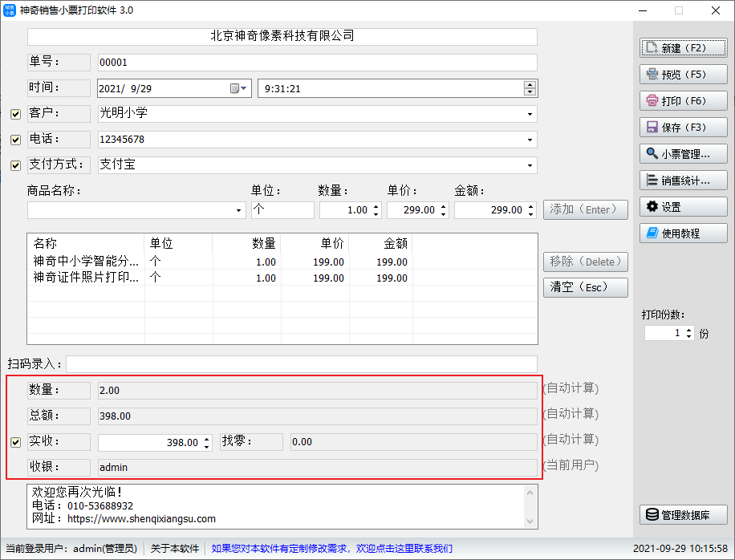The width and height of the screenshot is (735, 560).
Task: Toggle the 电话 checkbox
Action: click(15, 140)
